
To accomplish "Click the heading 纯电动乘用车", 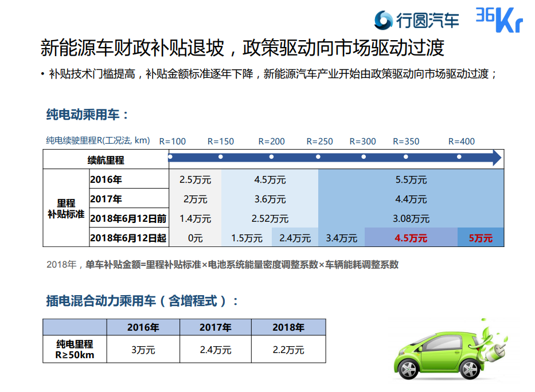I will pyautogui.click(x=87, y=115).
